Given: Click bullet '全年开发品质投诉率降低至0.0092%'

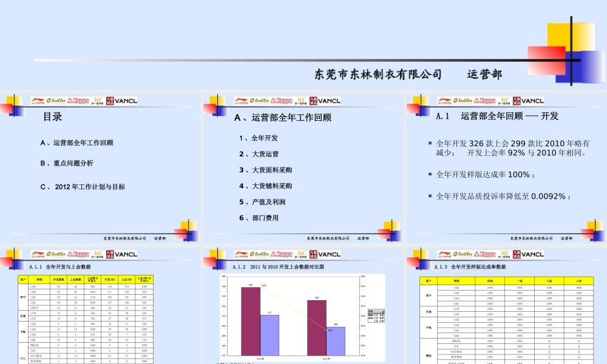Looking at the screenshot, I should point(503,197).
